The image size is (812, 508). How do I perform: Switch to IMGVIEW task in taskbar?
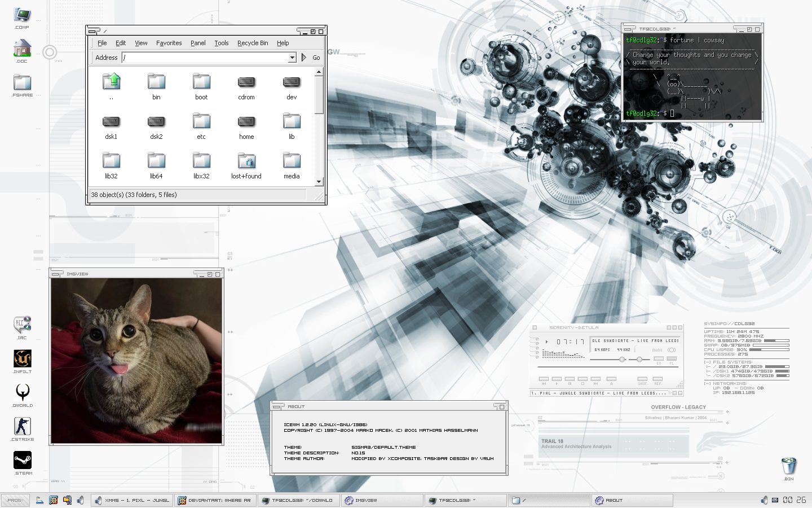(382, 500)
